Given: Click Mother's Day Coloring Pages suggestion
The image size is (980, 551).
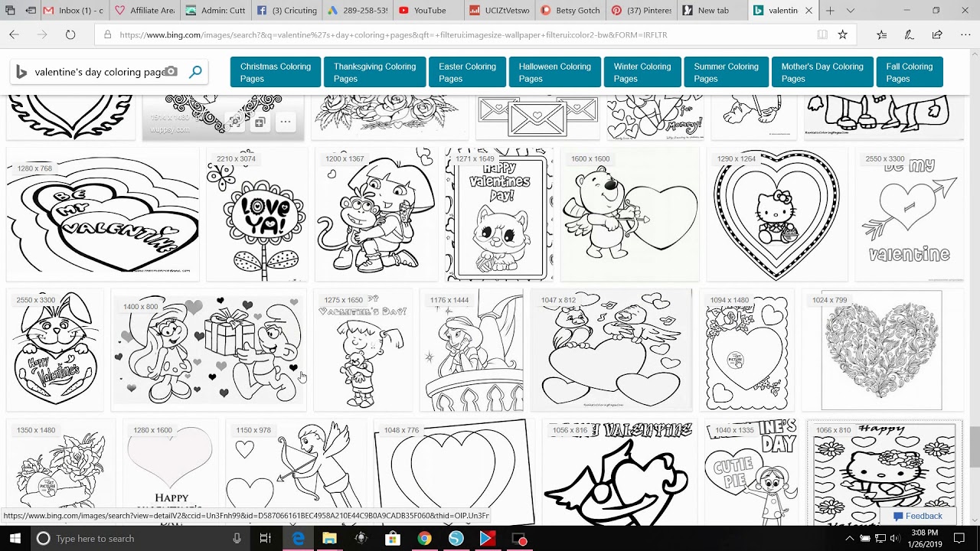Looking at the screenshot, I should point(822,73).
